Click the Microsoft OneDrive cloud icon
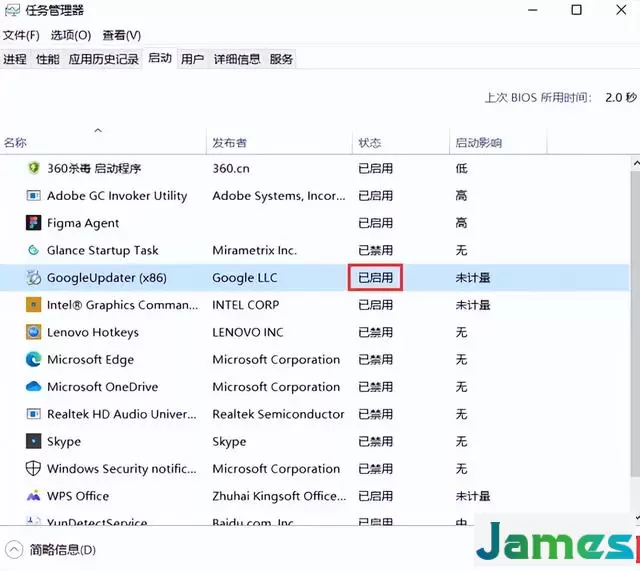 33,386
